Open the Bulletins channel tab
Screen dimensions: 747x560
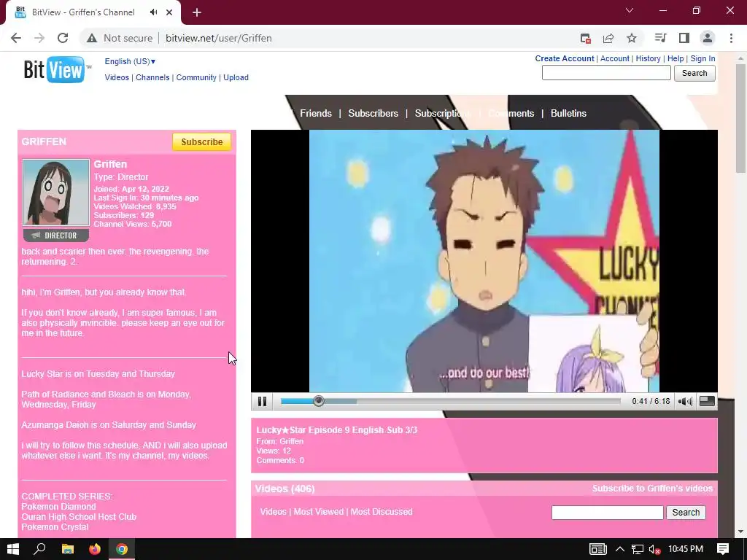568,113
